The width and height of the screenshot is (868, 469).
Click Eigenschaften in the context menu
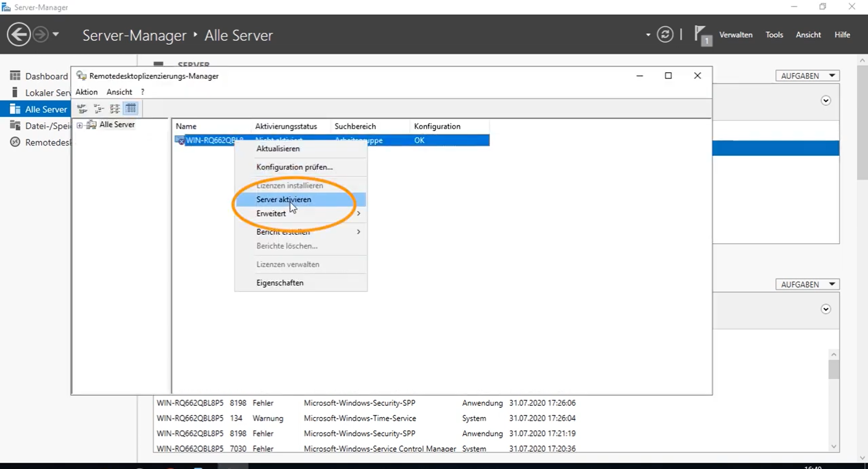[280, 283]
